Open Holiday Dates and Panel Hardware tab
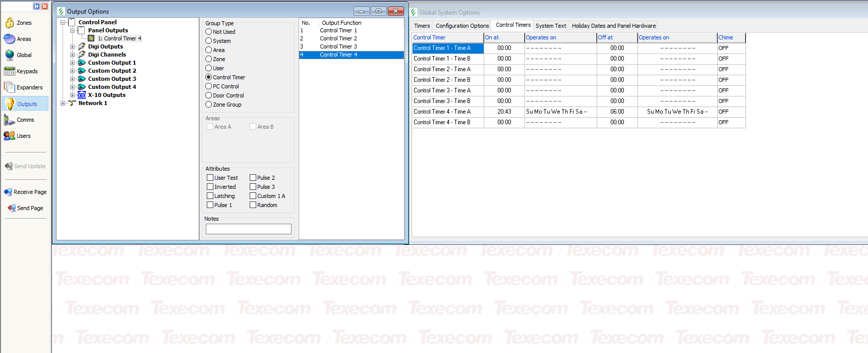The image size is (868, 353). tap(613, 26)
